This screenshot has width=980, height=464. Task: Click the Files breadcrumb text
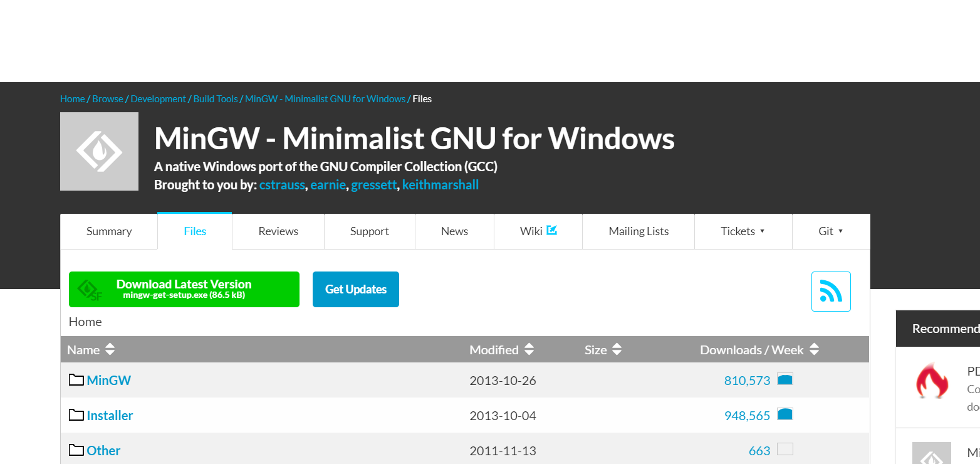tap(422, 99)
